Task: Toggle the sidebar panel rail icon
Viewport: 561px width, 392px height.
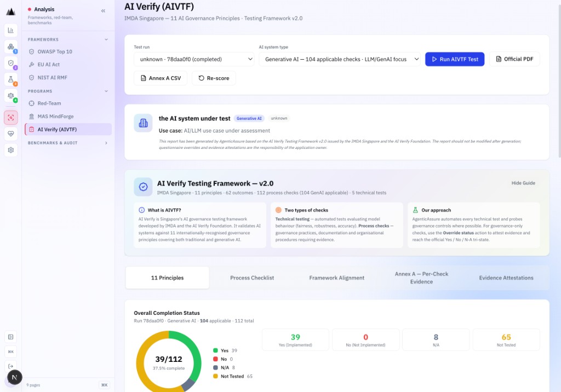Action: pyautogui.click(x=11, y=337)
